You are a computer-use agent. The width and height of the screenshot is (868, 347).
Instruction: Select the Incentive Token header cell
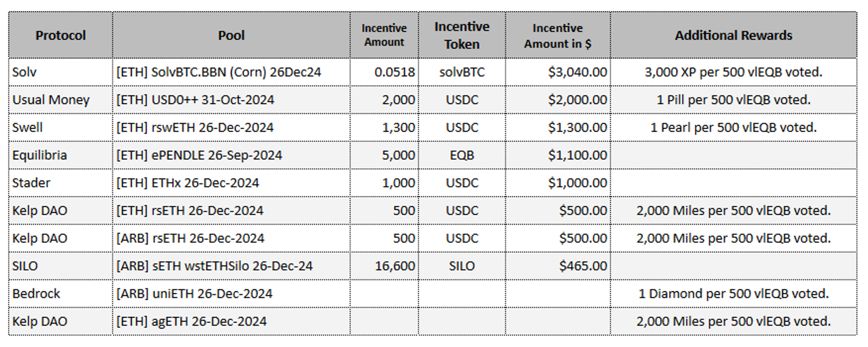click(x=462, y=35)
